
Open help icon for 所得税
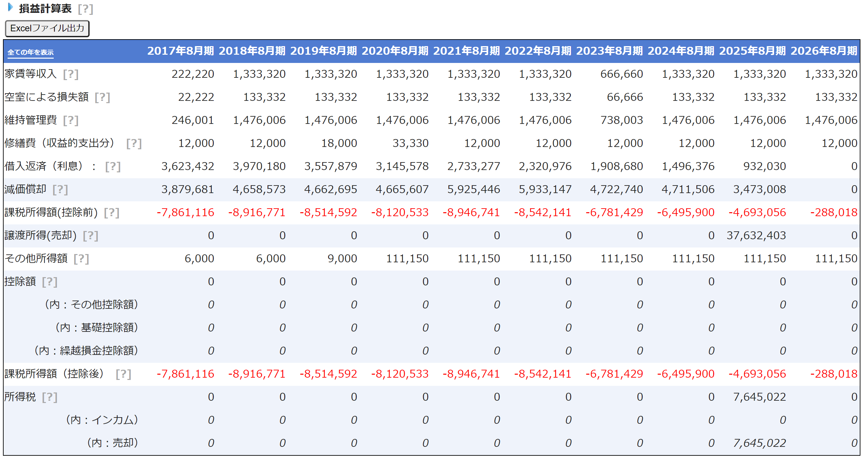pos(49,397)
